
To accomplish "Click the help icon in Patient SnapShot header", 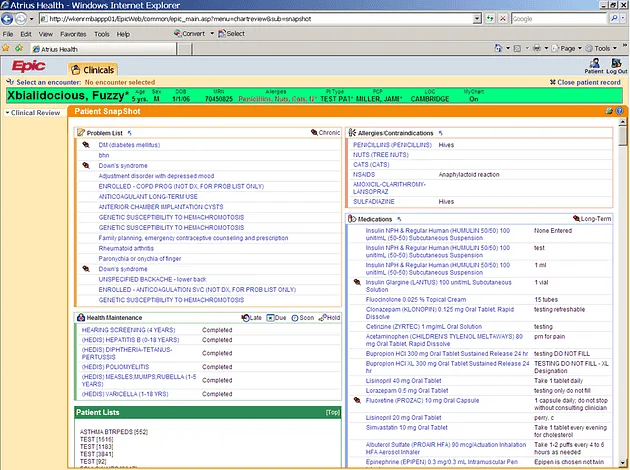I will click(620, 111).
